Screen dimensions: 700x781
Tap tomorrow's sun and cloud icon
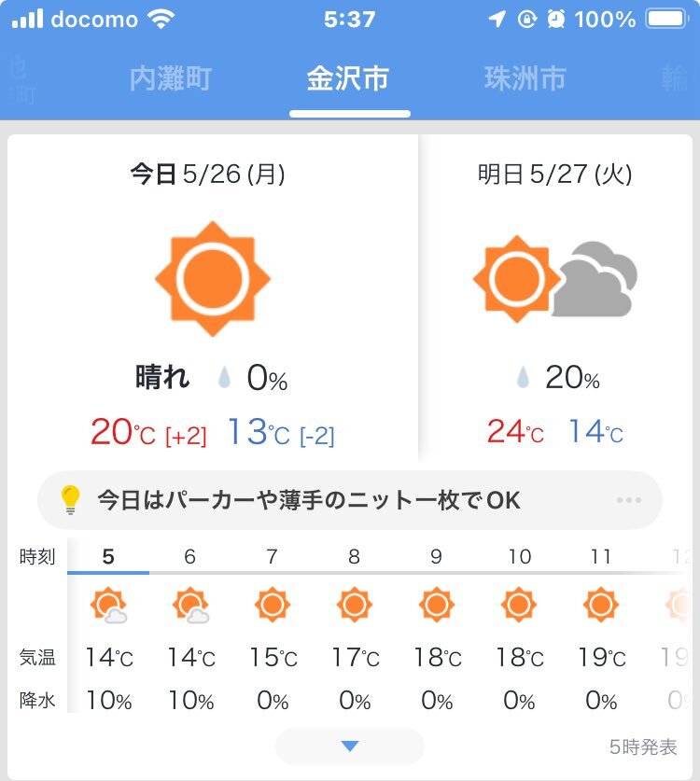(554, 279)
